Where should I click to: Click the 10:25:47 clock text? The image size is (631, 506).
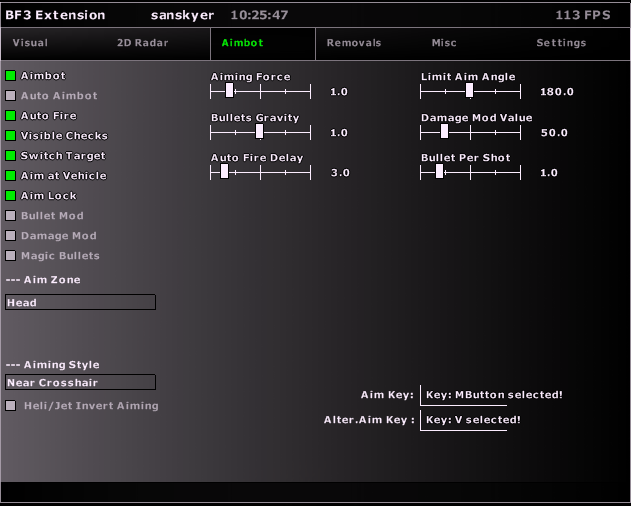[x=259, y=15]
